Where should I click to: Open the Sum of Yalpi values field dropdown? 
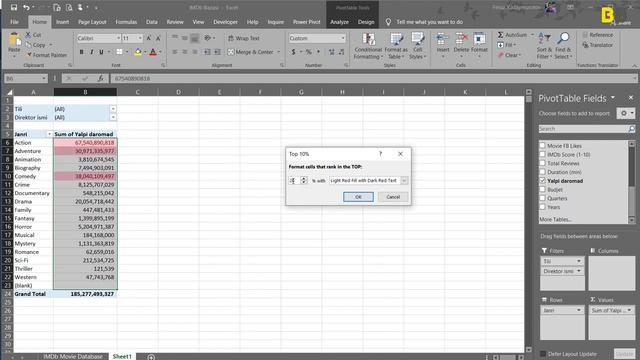(629, 311)
